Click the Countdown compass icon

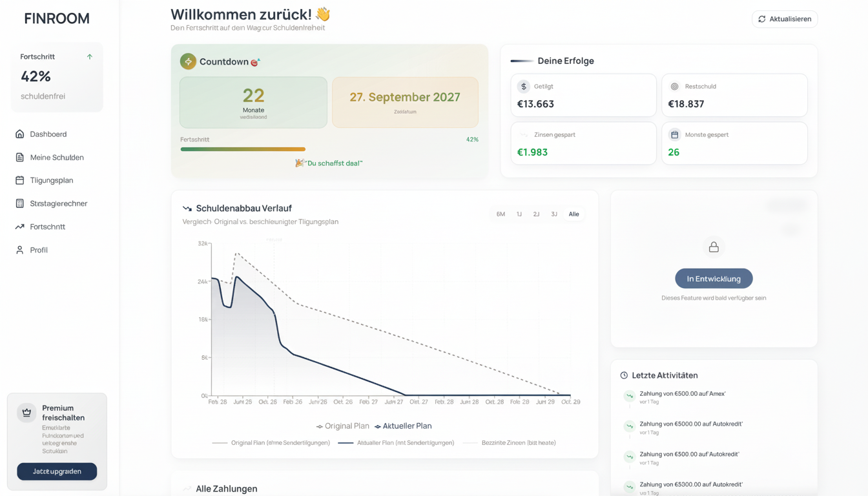pos(188,61)
